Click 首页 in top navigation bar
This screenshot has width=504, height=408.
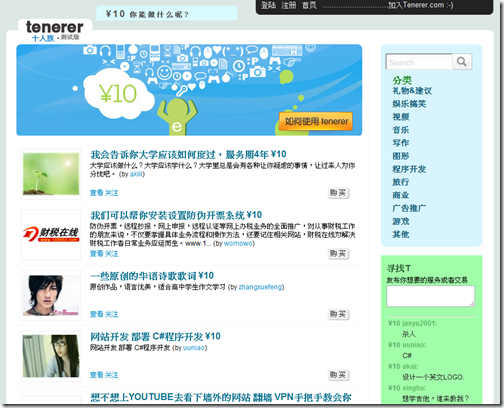(x=309, y=5)
